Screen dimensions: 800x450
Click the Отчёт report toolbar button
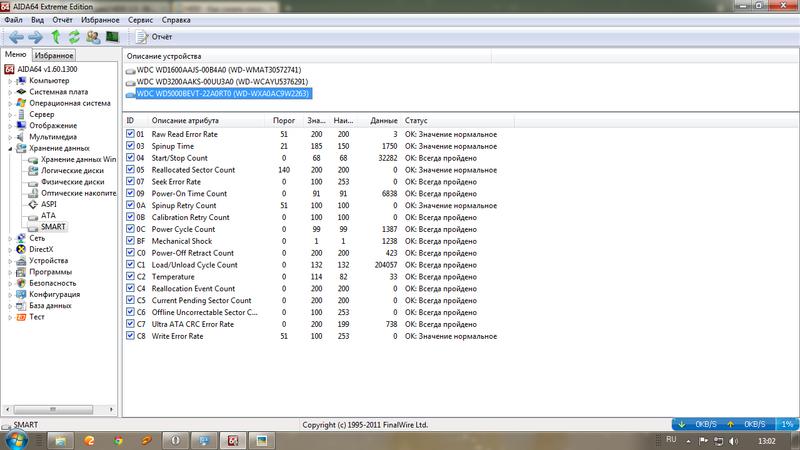(154, 37)
